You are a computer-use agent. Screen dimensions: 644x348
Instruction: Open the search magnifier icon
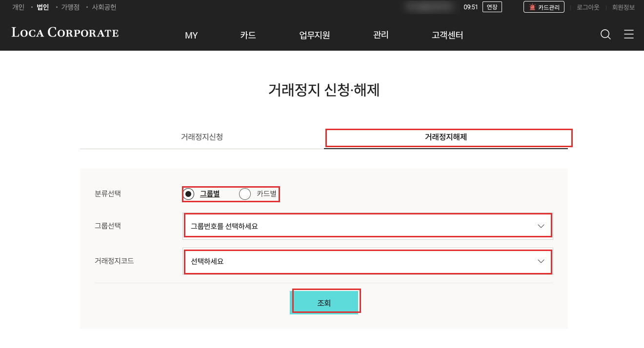pos(605,34)
